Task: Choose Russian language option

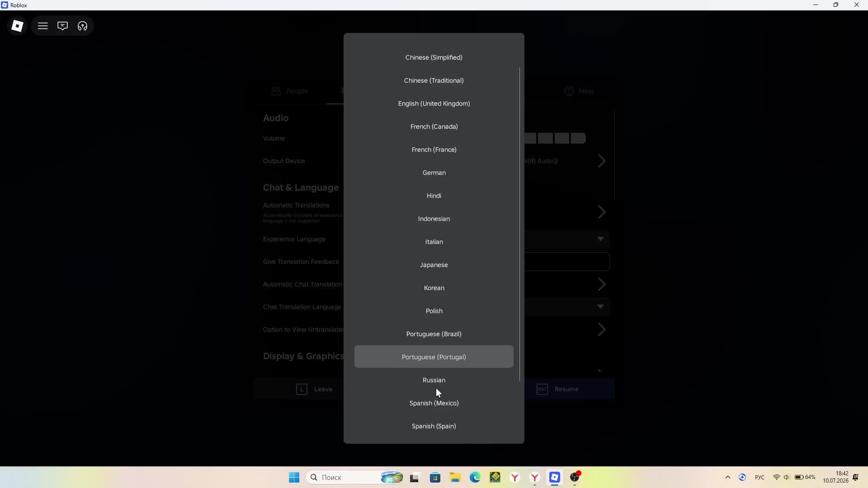Action: coord(434,380)
